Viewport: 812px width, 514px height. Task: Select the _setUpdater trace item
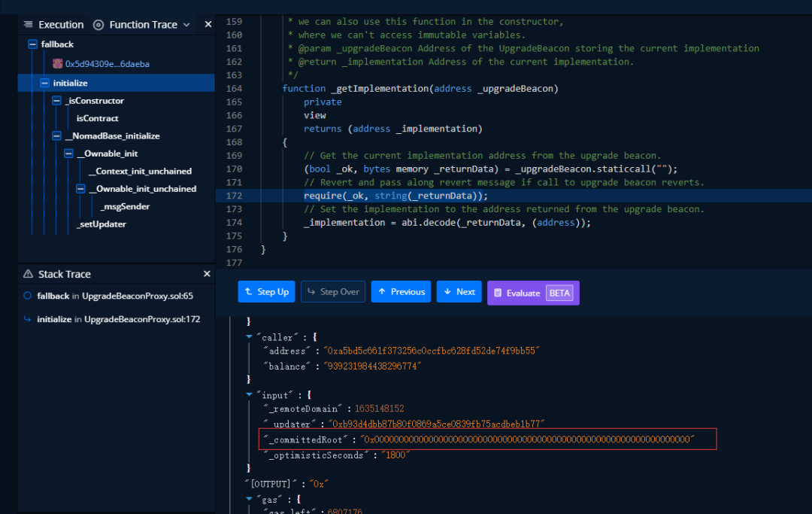pyautogui.click(x=101, y=224)
